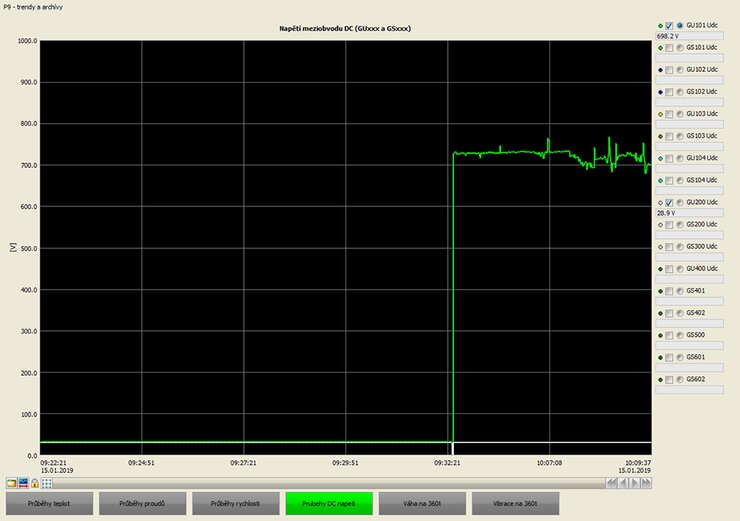This screenshot has height=521, width=740.
Task: Click the GS401 signal label
Action: 696,291
